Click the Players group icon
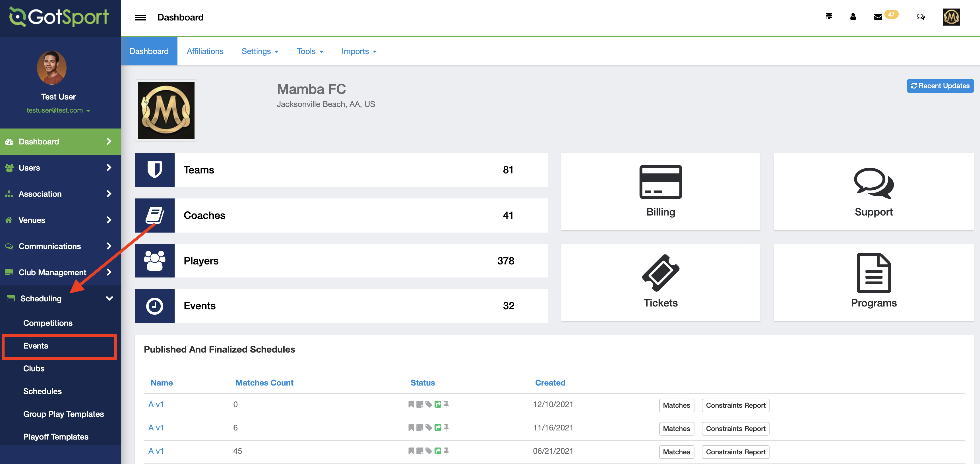This screenshot has width=980, height=464. (154, 261)
